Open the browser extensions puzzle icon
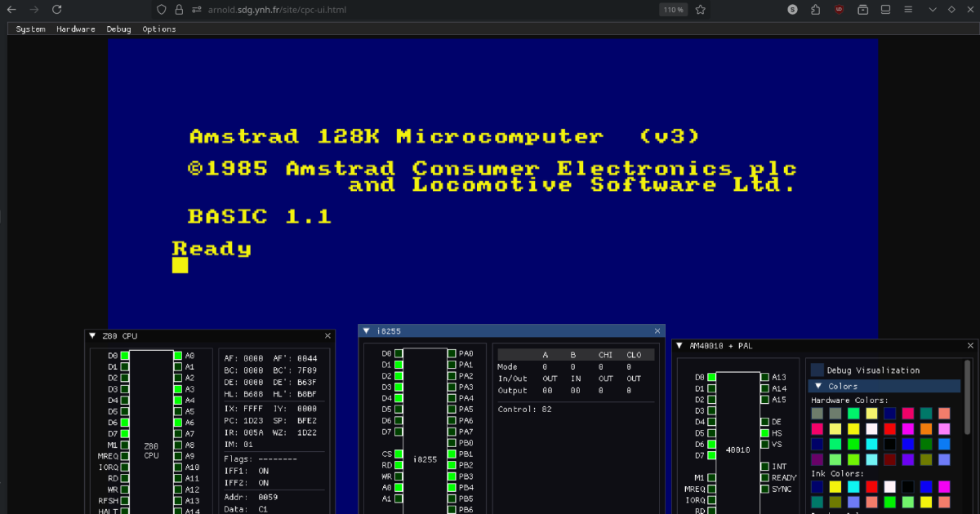Image resolution: width=980 pixels, height=514 pixels. [x=816, y=10]
